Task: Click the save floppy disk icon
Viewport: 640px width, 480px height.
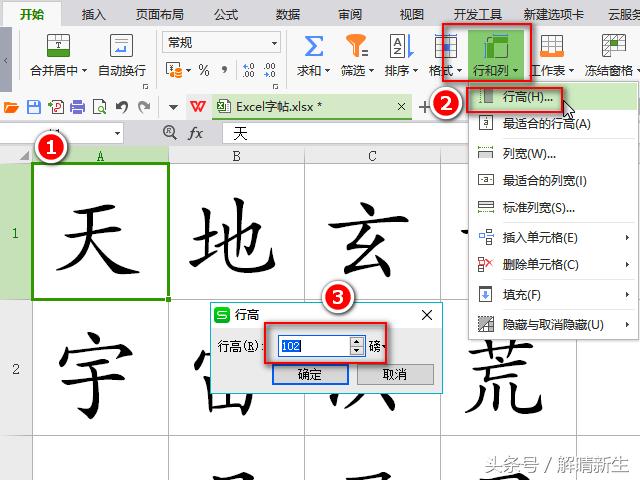Action: click(x=34, y=107)
